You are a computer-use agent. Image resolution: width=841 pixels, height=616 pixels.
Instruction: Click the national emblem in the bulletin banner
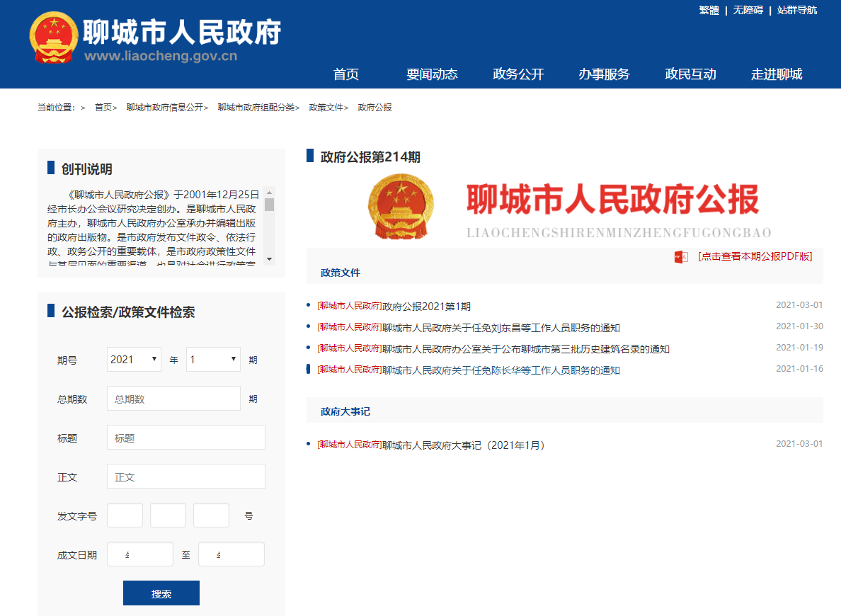click(401, 209)
